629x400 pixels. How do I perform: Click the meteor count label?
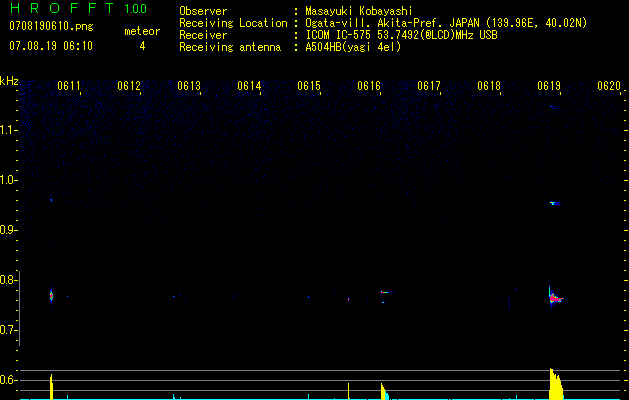click(x=142, y=31)
